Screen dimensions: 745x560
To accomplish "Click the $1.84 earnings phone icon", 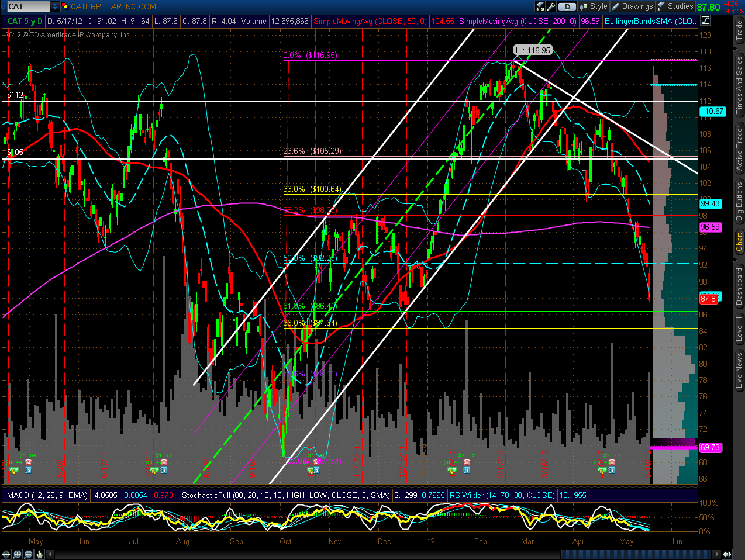I will (28, 462).
